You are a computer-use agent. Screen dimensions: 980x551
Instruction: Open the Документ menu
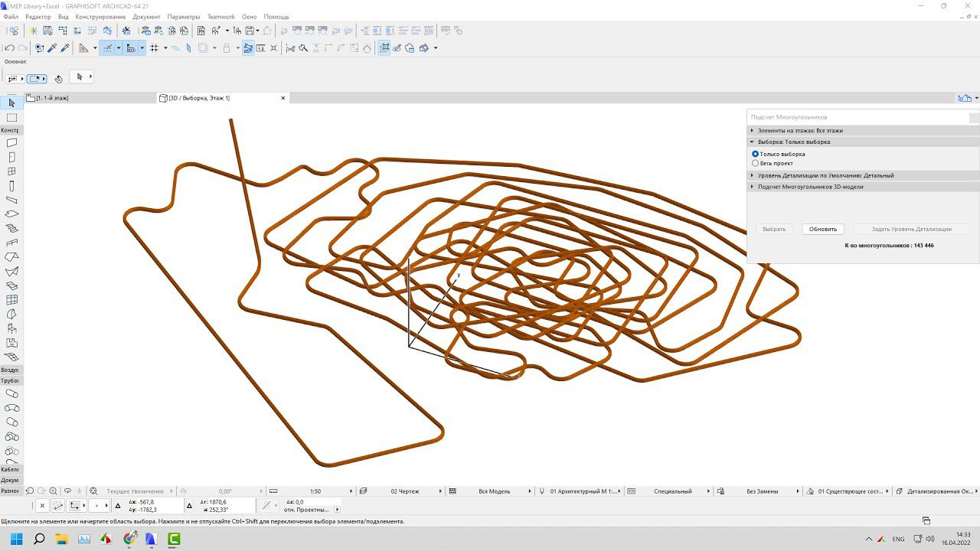pos(146,17)
